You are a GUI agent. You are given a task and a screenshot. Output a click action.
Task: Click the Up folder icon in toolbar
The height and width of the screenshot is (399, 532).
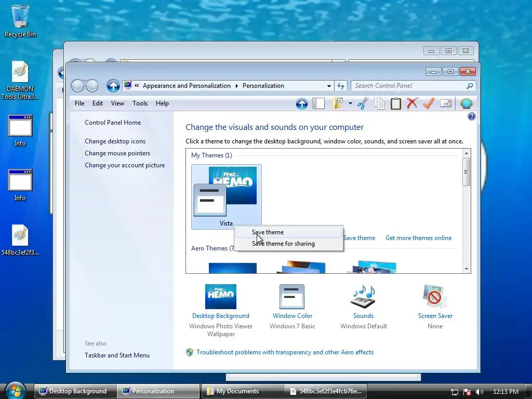302,103
